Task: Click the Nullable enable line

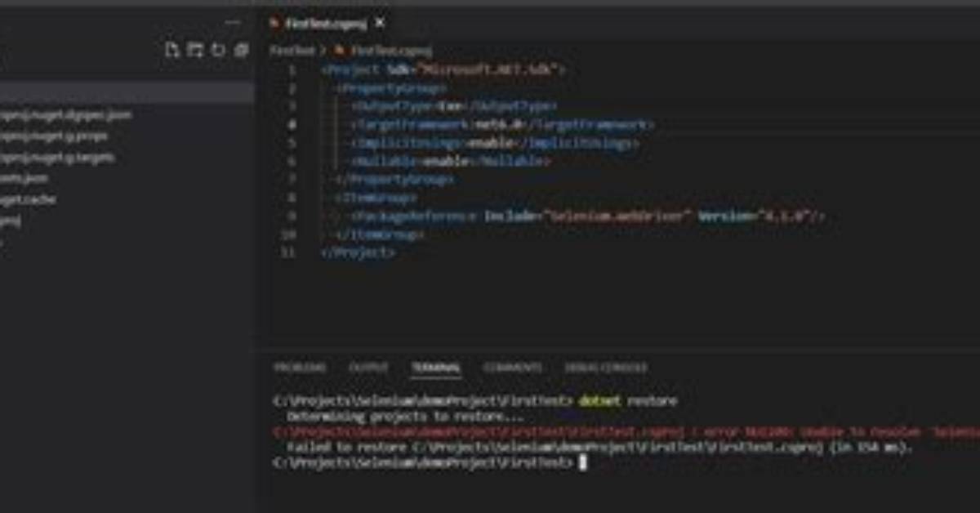Action: (x=451, y=162)
